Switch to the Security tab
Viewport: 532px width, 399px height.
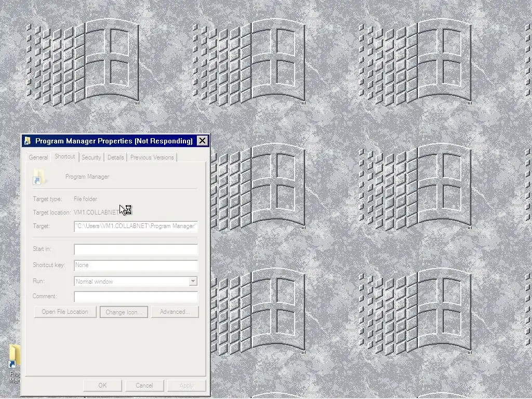(91, 157)
